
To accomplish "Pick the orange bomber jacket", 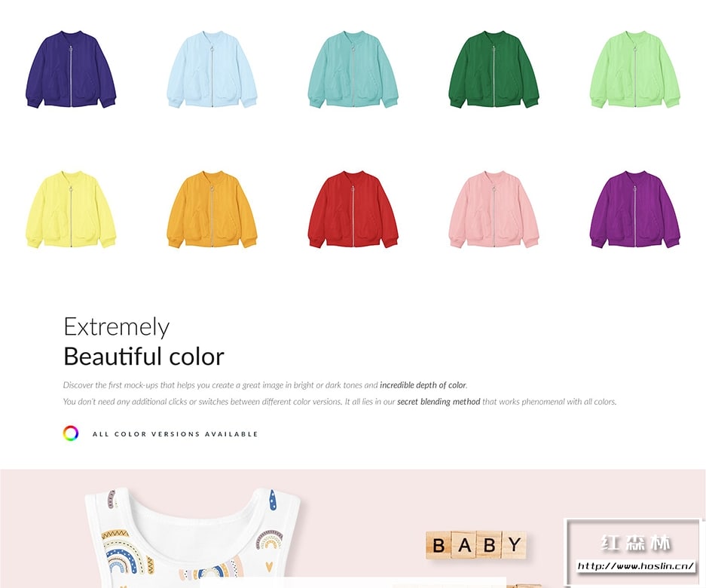I will (212, 210).
